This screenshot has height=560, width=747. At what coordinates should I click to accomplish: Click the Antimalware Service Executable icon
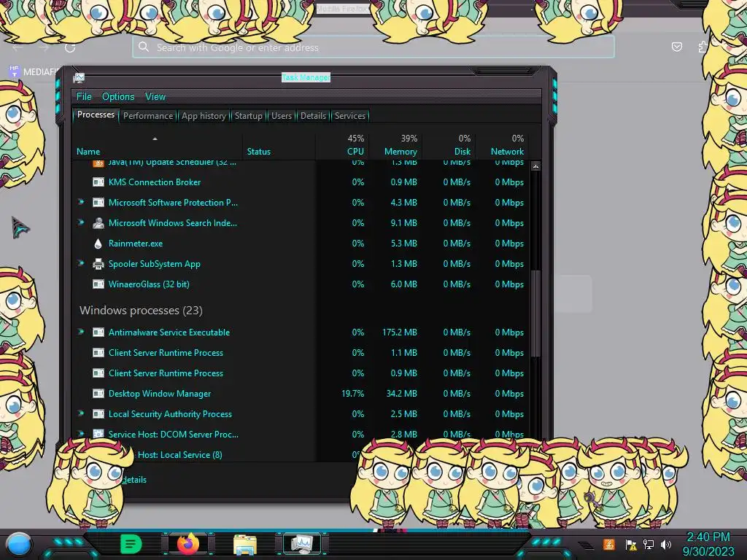coord(98,332)
